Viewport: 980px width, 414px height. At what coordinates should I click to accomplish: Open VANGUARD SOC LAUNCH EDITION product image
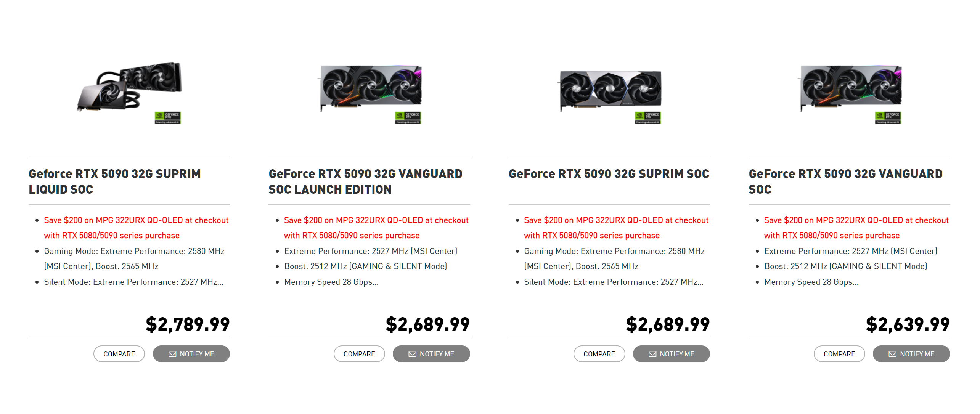pyautogui.click(x=371, y=88)
